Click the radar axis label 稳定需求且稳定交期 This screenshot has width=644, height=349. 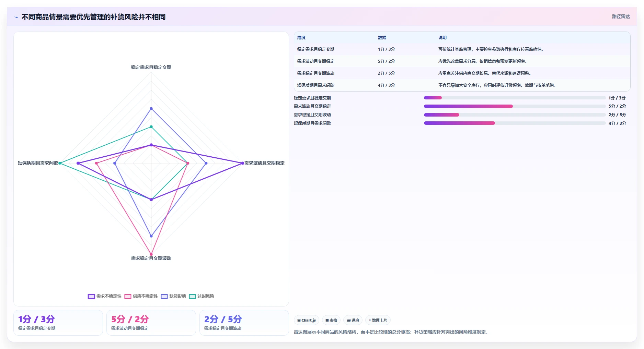click(151, 68)
